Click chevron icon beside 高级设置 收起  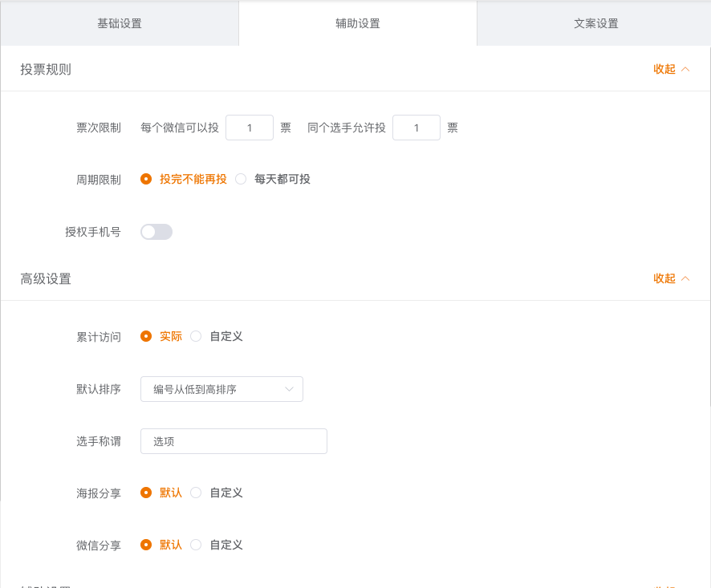(685, 278)
